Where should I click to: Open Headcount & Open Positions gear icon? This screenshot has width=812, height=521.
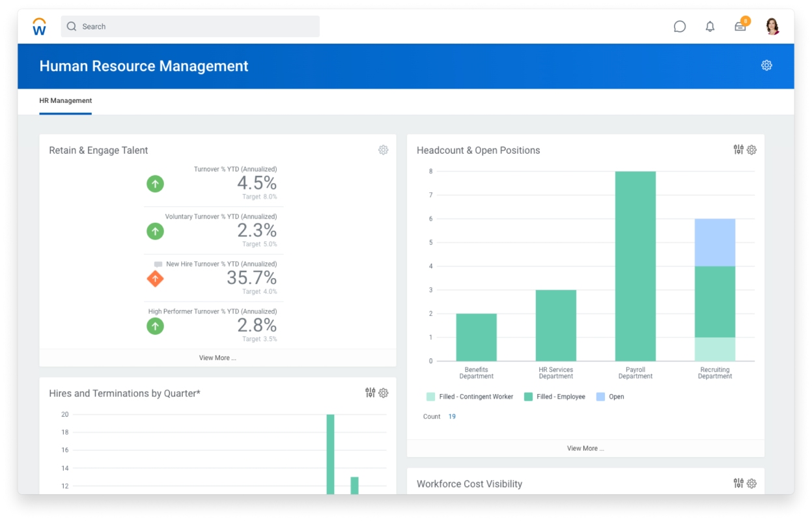click(x=751, y=150)
